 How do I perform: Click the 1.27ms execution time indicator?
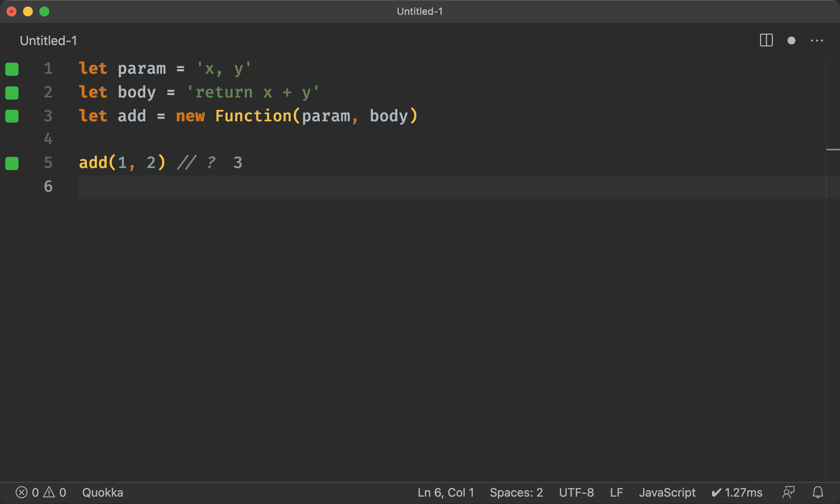(737, 492)
